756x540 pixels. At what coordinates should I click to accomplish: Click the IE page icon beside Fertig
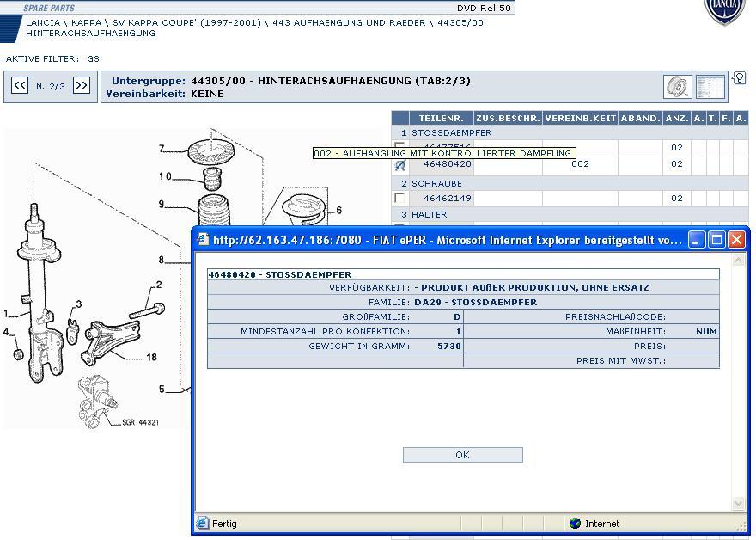(203, 523)
